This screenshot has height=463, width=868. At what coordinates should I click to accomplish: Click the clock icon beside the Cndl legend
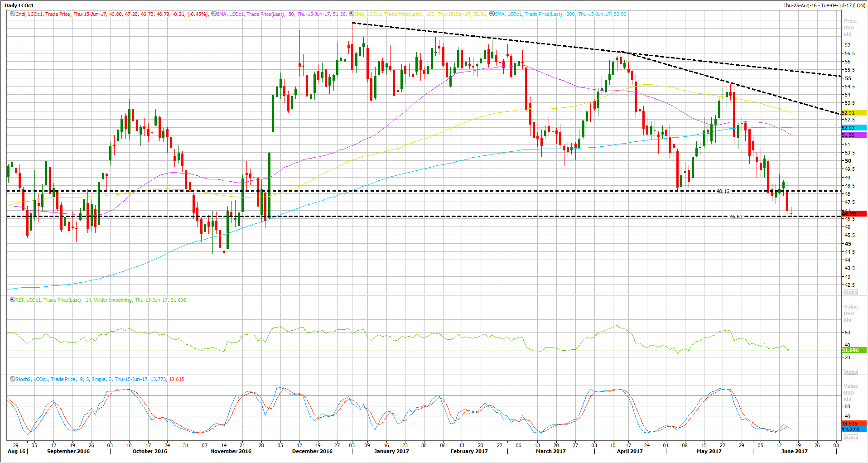tap(13, 14)
